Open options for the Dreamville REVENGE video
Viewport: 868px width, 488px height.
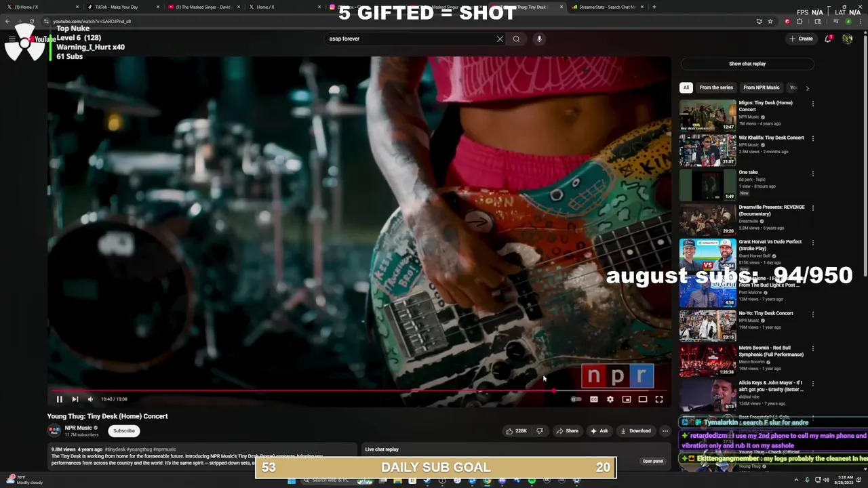812,208
